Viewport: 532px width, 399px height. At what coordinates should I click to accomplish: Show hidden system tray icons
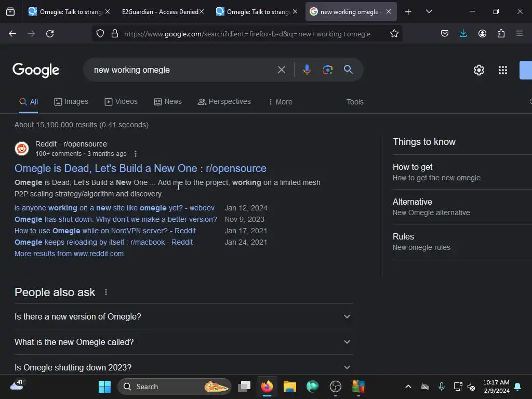point(408,387)
